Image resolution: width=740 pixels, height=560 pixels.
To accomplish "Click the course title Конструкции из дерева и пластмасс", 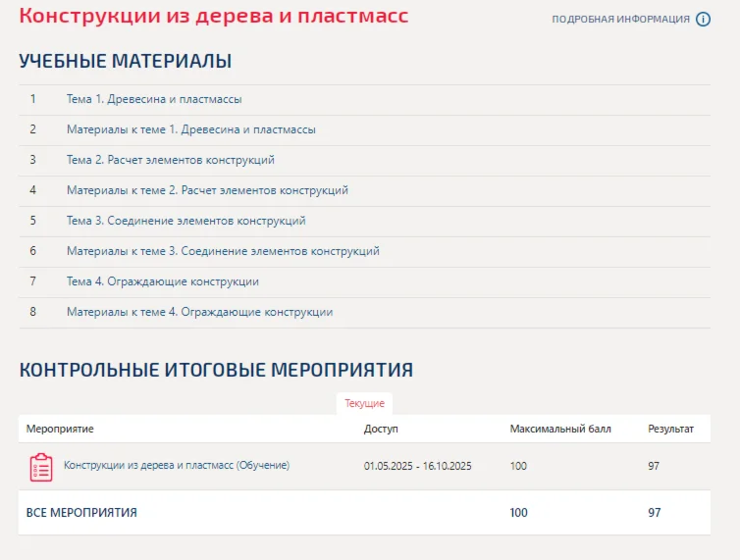I will (x=213, y=16).
